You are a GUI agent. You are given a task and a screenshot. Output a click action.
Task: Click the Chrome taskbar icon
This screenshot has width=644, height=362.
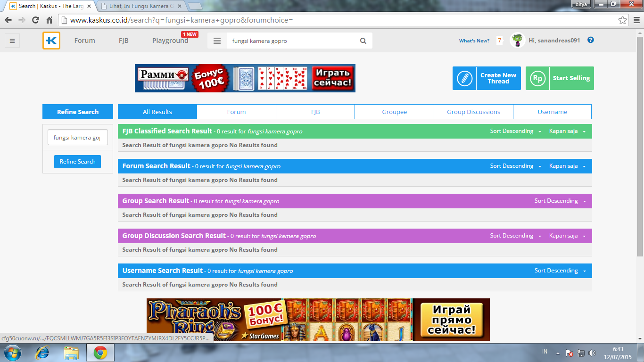tap(100, 353)
